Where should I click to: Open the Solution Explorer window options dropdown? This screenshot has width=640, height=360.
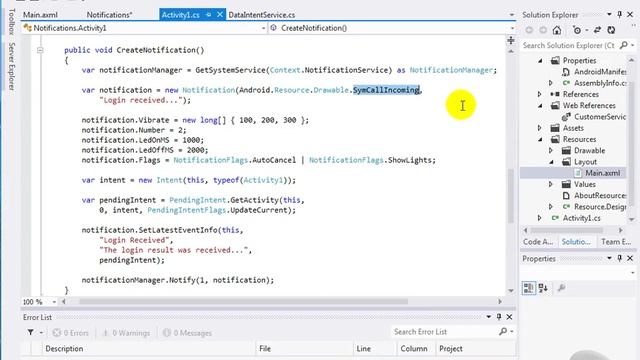[x=609, y=15]
